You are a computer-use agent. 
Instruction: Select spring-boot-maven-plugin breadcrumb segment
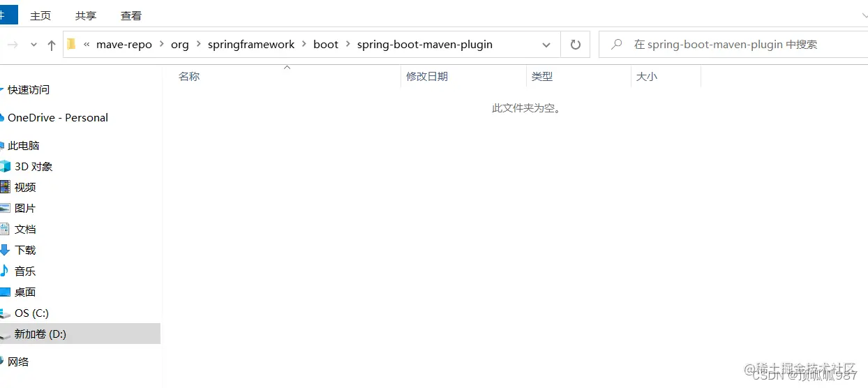425,45
